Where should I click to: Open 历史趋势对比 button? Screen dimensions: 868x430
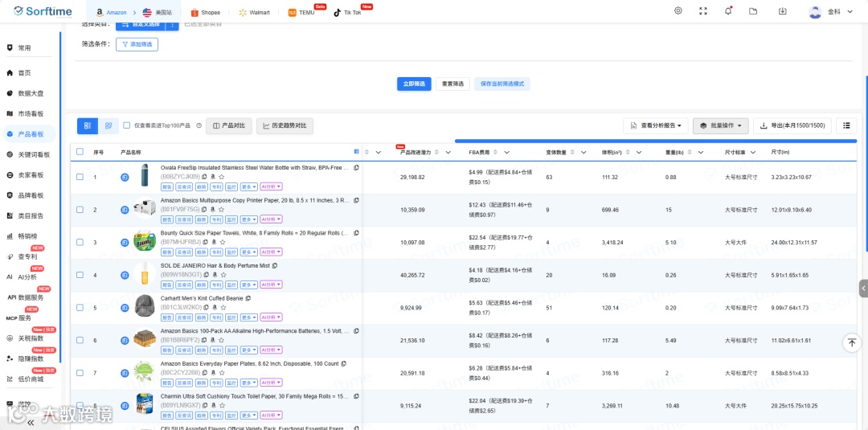[x=285, y=125]
